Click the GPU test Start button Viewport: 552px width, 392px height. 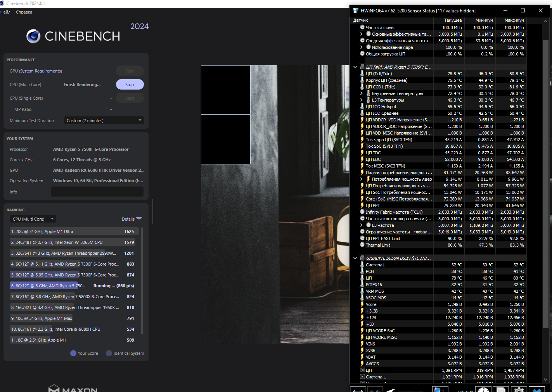[130, 71]
